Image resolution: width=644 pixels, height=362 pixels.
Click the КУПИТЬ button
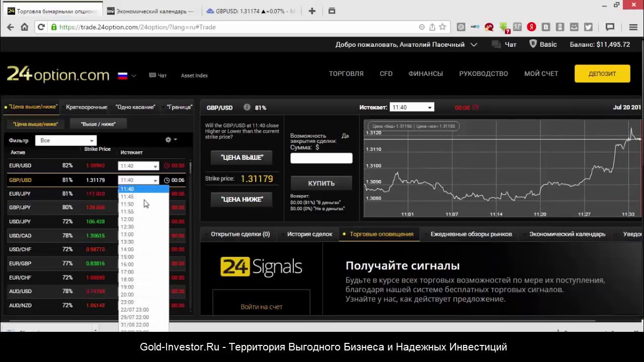(x=321, y=183)
